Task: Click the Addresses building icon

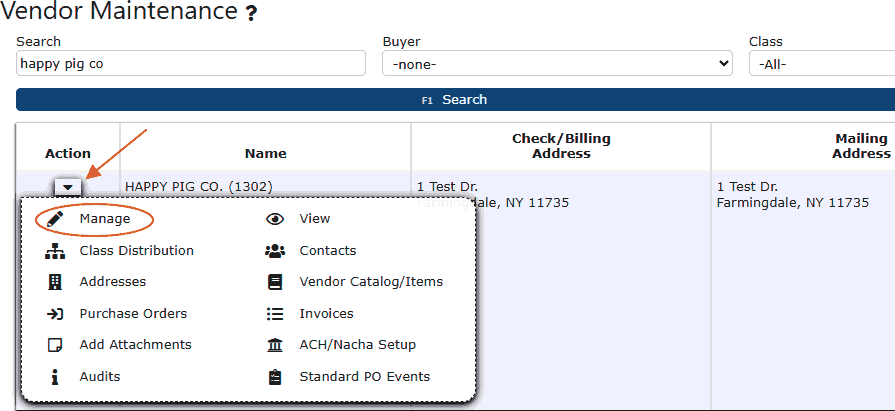Action: point(56,283)
